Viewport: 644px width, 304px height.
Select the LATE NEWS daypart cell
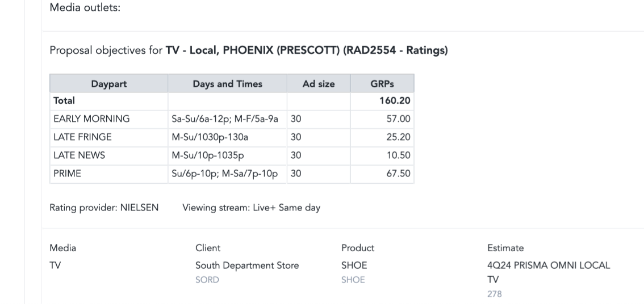click(109, 155)
